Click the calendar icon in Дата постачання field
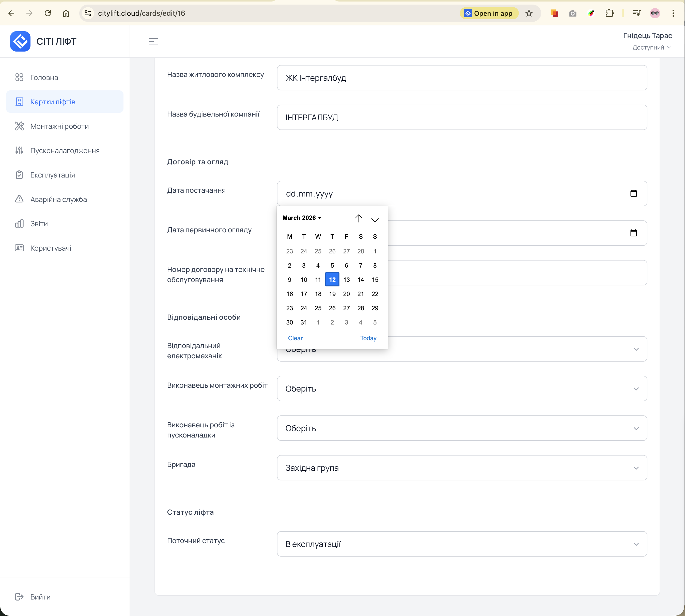685x616 pixels. [x=633, y=193]
